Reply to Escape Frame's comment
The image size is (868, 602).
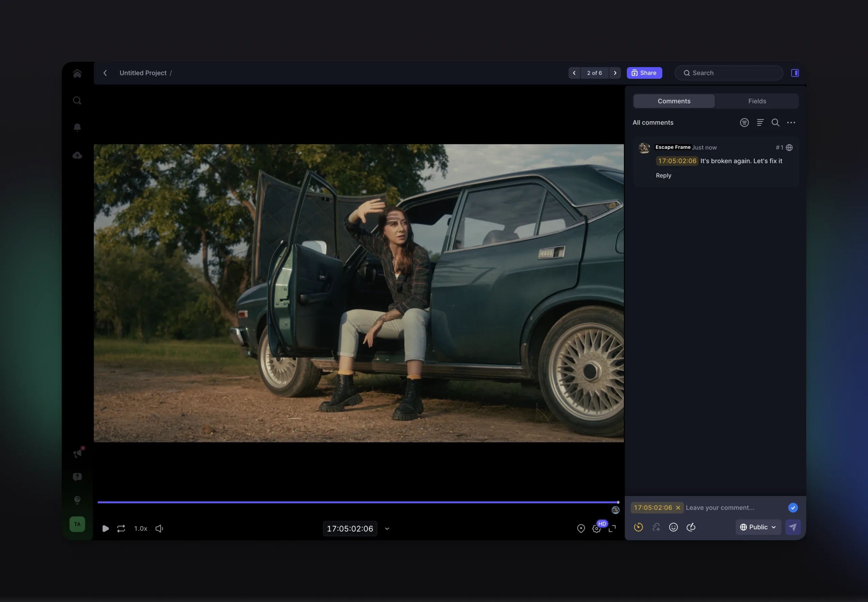tap(663, 175)
